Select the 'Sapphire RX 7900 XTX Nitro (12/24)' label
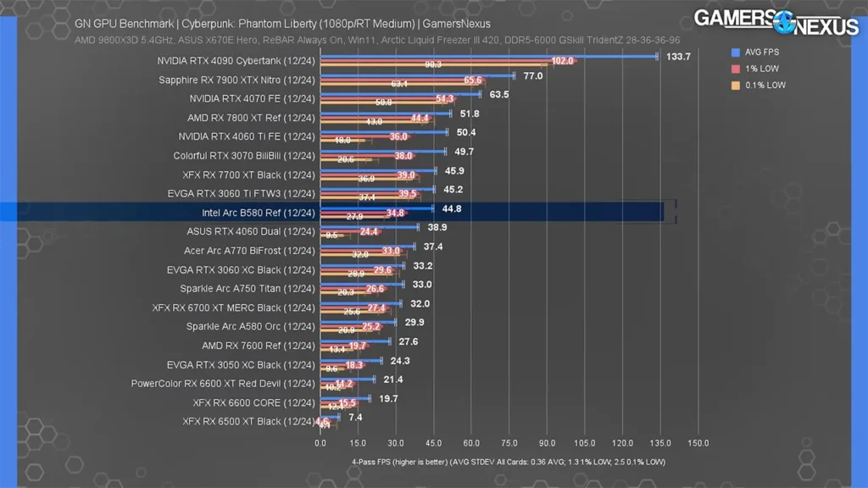 click(x=237, y=80)
